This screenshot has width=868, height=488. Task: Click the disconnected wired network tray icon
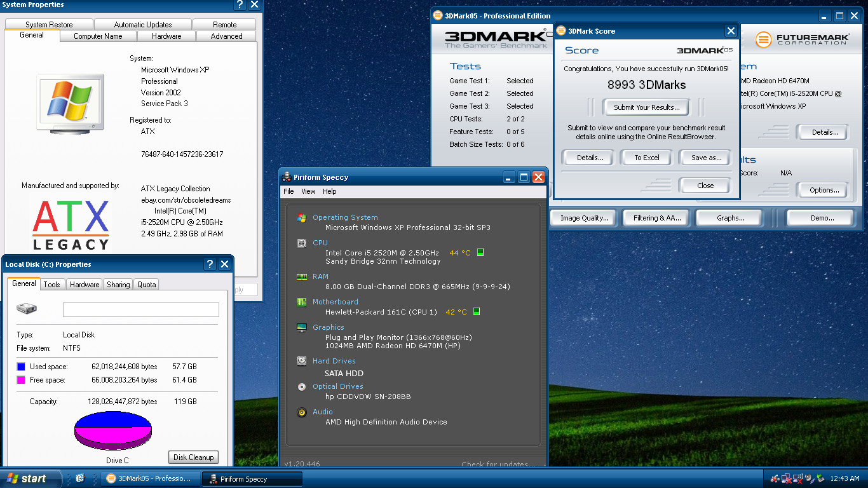click(x=786, y=478)
